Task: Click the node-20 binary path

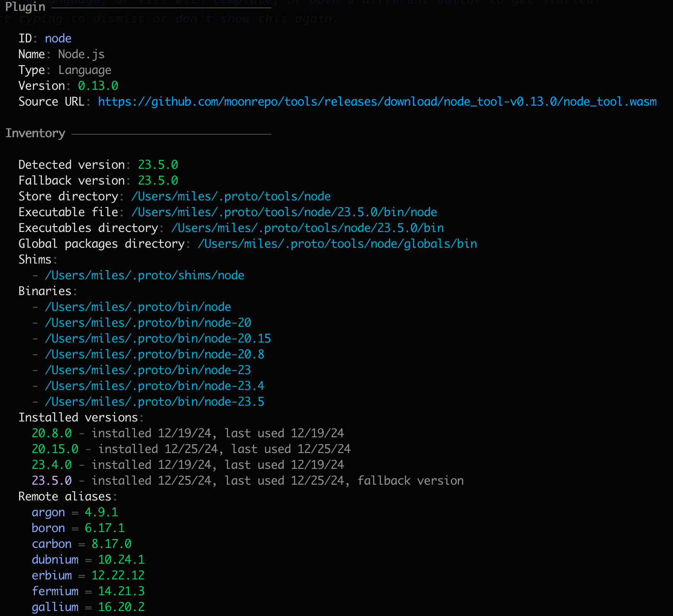Action: pyautogui.click(x=148, y=323)
